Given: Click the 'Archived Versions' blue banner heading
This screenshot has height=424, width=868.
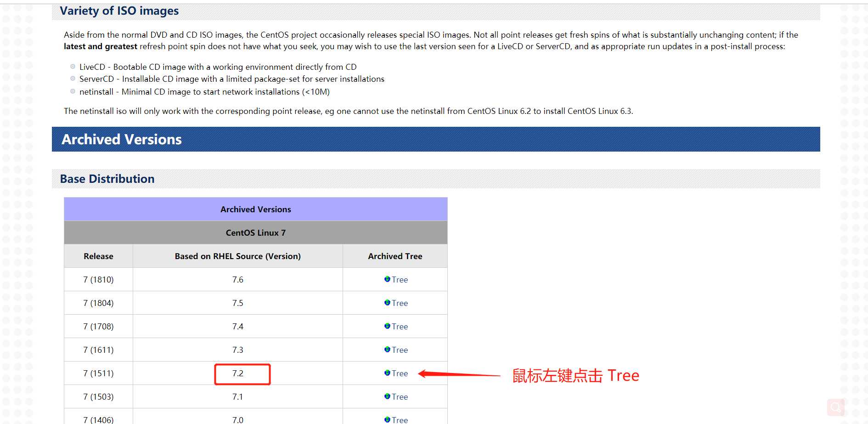Looking at the screenshot, I should tap(436, 139).
